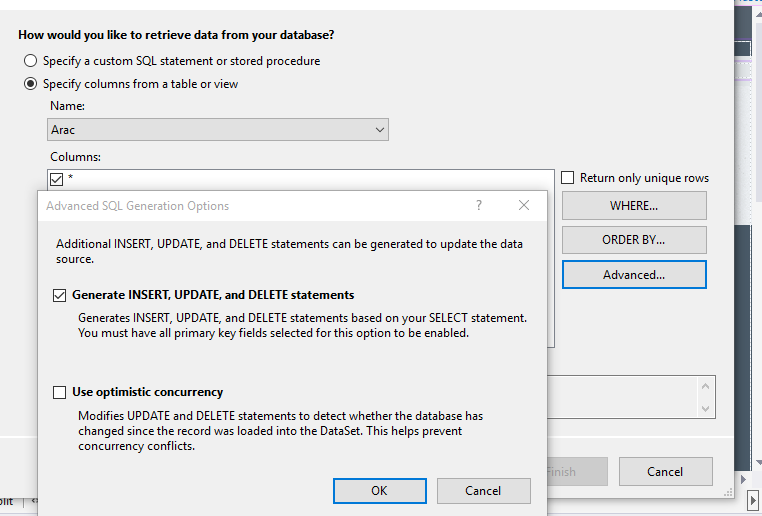The height and width of the screenshot is (516, 762).
Task: Disable Generate INSERT, UPDATE, and DELETE statements
Action: (x=60, y=296)
